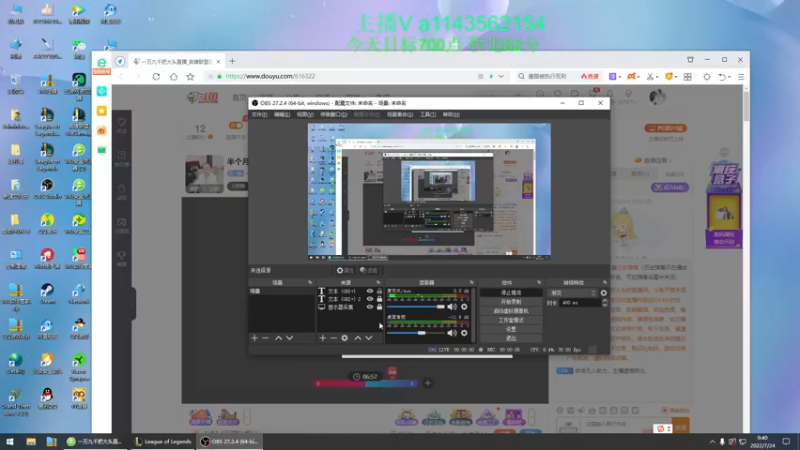Screen dimensions: 800x450
Task: Toggle visibility of 显示器采集 source
Action: [370, 307]
